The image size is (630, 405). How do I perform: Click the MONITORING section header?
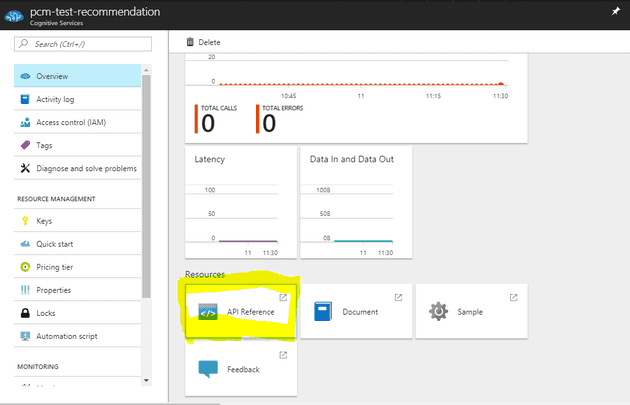(x=38, y=366)
